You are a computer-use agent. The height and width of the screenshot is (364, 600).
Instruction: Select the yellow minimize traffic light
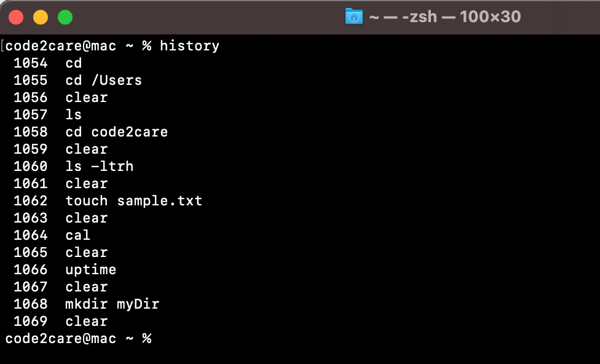click(x=40, y=17)
